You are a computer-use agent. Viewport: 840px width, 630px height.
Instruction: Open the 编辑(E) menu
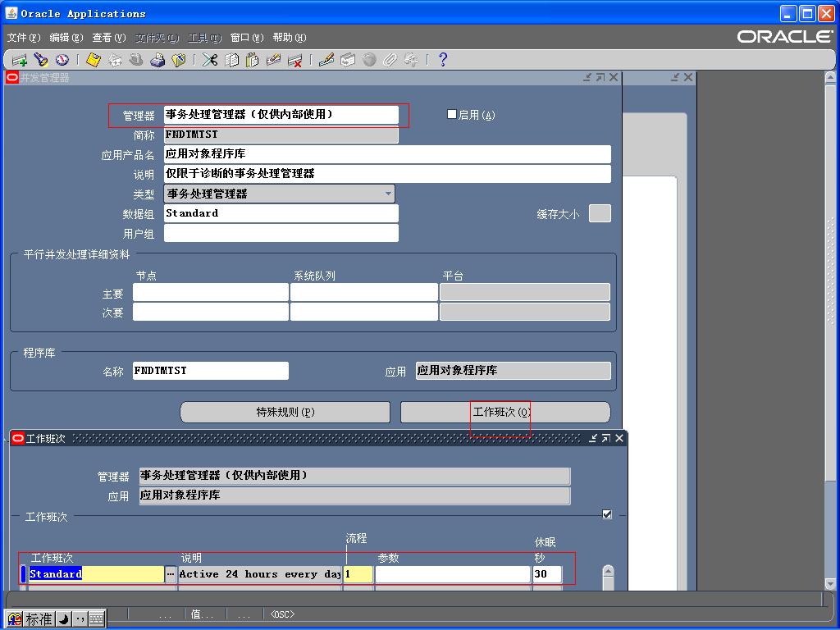pos(66,38)
